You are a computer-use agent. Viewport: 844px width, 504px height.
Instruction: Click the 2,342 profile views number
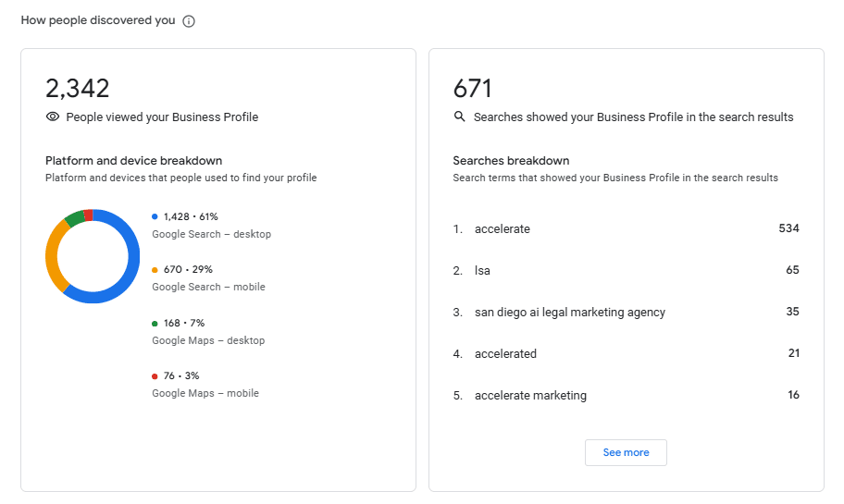78,88
